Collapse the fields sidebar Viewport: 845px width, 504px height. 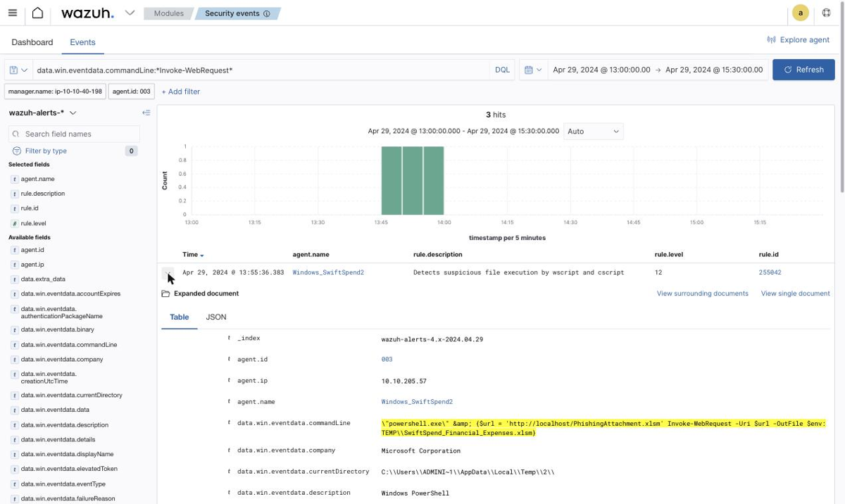point(146,113)
